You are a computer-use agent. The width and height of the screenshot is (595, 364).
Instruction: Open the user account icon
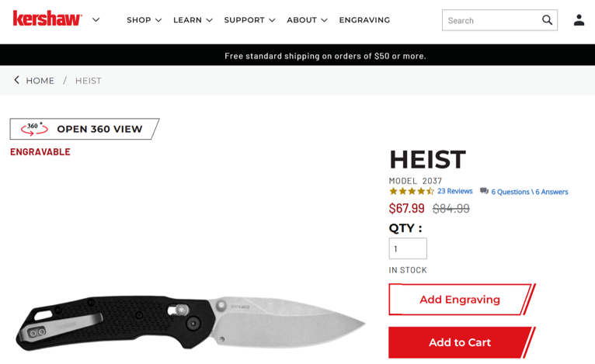pyautogui.click(x=579, y=20)
